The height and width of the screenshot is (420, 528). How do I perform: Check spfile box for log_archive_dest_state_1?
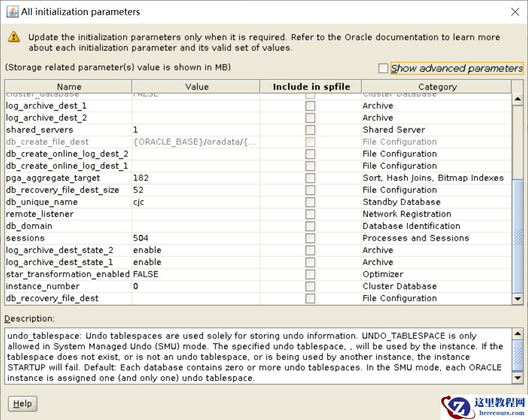(310, 262)
